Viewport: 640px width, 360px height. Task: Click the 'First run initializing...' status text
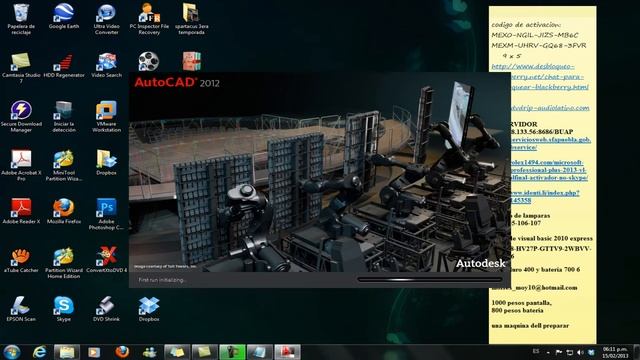click(162, 280)
